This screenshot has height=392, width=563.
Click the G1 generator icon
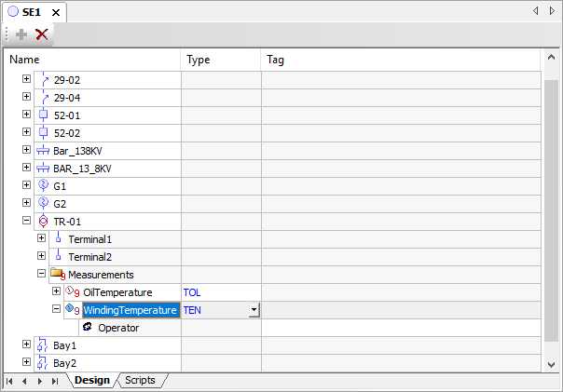[x=43, y=186]
